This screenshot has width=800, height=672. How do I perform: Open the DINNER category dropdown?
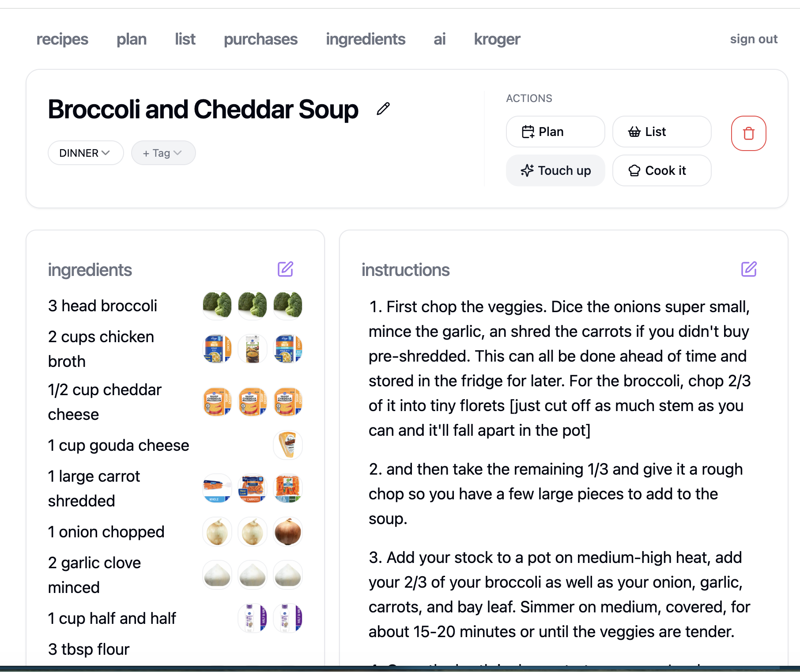coord(85,153)
